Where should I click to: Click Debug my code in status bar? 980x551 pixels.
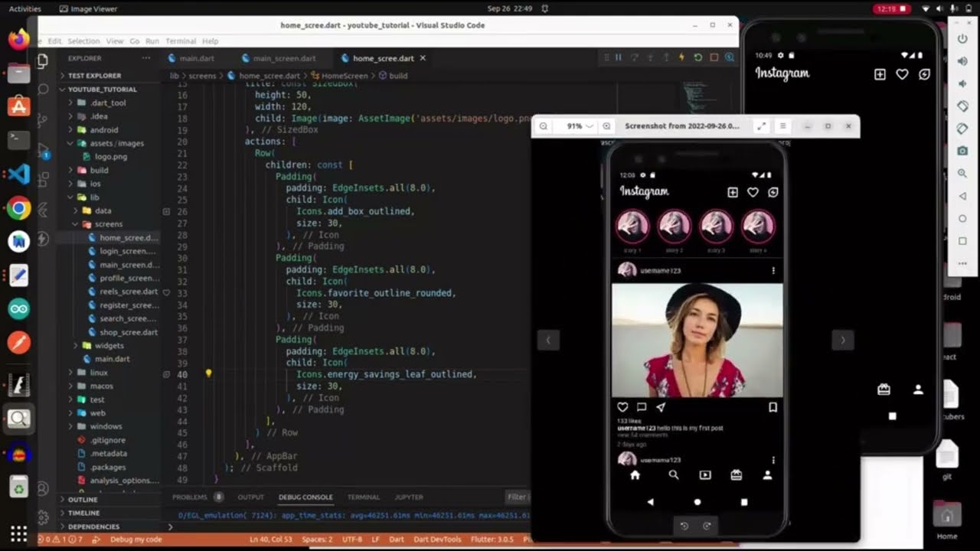[x=136, y=540]
